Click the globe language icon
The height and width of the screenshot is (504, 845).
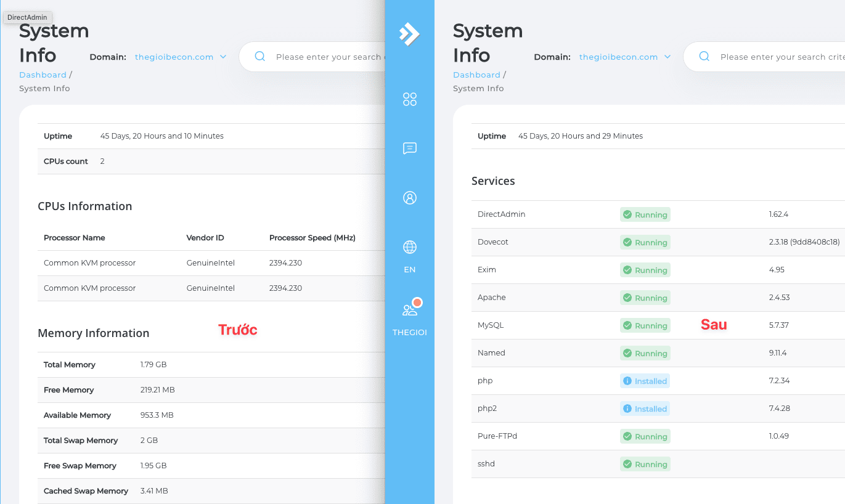click(x=410, y=247)
